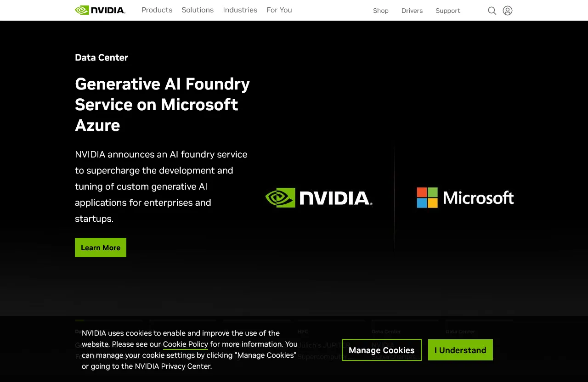Click the Generative AI Foundry Service headline
588x382 pixels.
point(163,104)
